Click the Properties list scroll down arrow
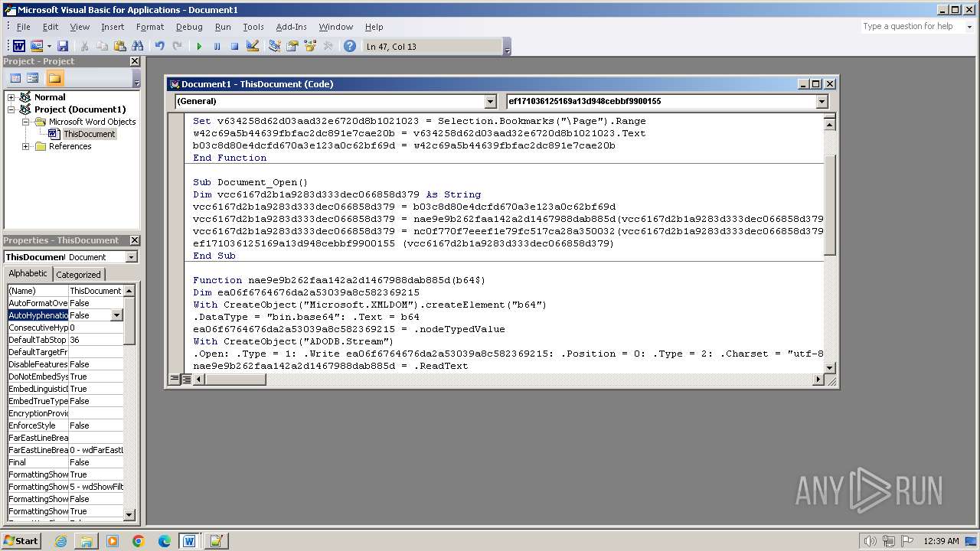 click(129, 515)
